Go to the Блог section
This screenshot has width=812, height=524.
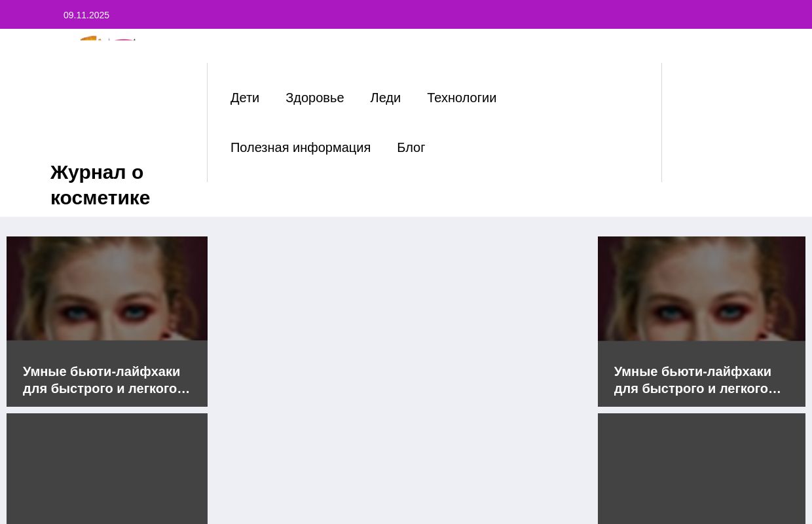click(411, 147)
